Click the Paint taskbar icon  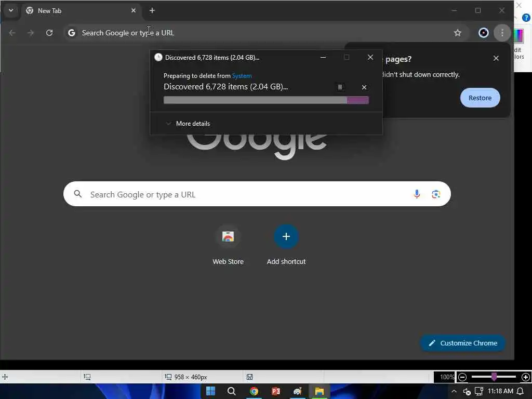[298, 391]
